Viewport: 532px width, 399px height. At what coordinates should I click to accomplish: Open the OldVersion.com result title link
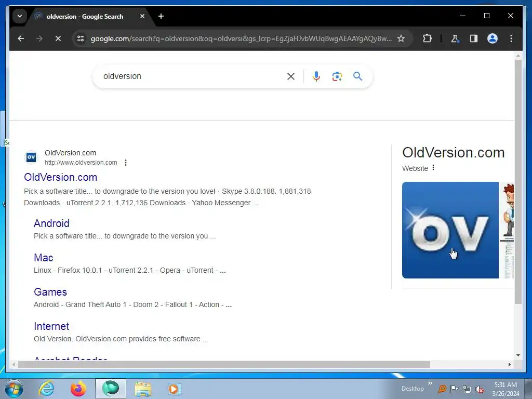(61, 177)
